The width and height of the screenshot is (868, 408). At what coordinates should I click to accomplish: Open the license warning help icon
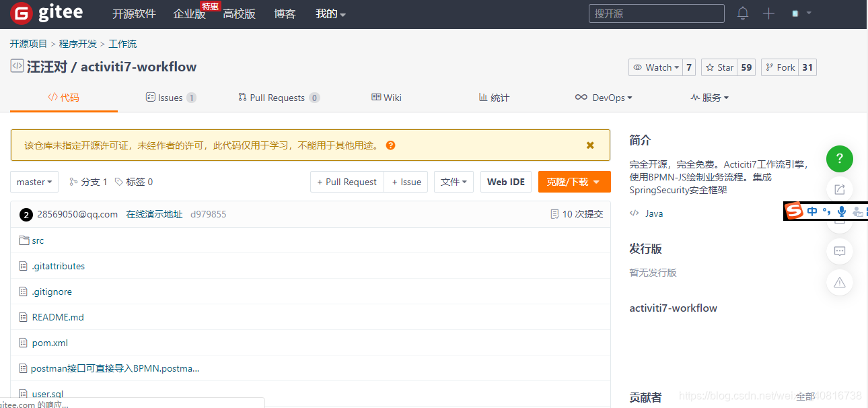tap(391, 145)
